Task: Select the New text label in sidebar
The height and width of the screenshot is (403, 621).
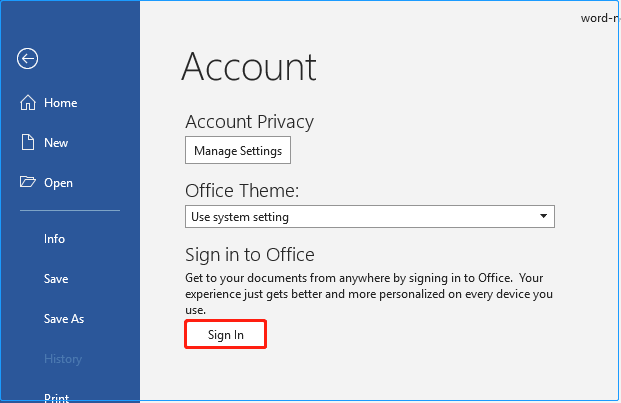Action: click(x=56, y=143)
